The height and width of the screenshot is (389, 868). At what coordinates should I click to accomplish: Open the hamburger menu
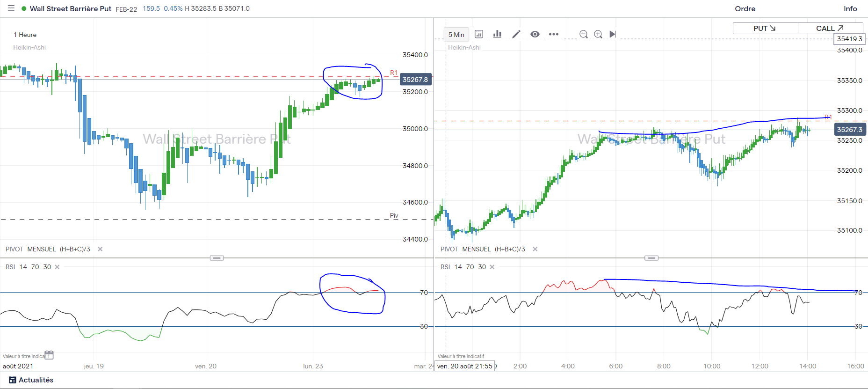[x=11, y=8]
